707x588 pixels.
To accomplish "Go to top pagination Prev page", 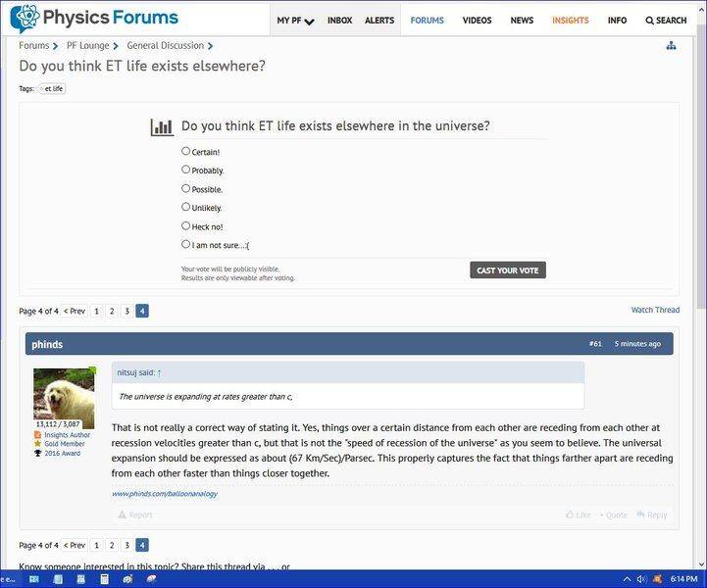I will (75, 311).
